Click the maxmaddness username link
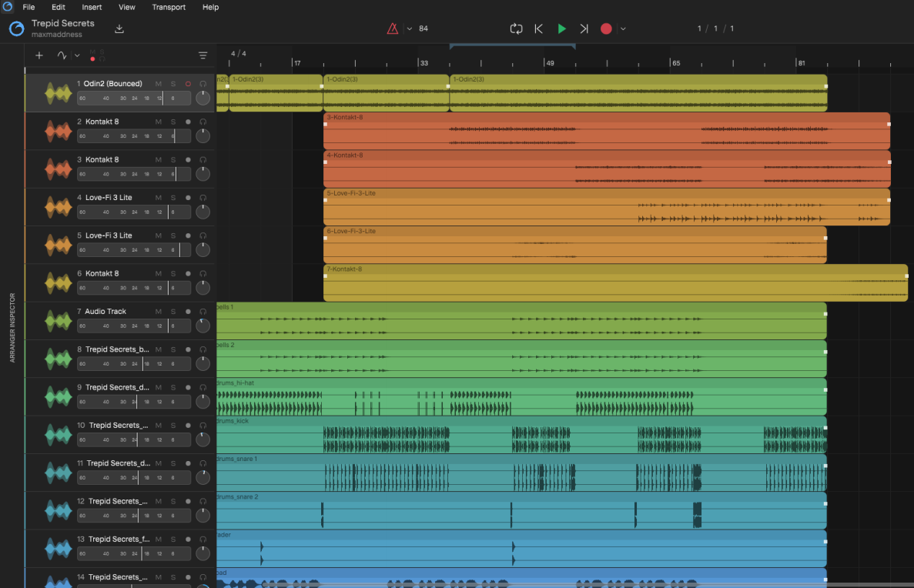914x588 pixels. point(56,35)
